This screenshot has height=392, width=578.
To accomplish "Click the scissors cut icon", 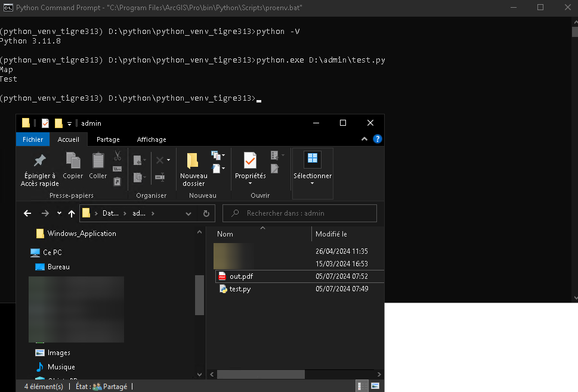I will pyautogui.click(x=118, y=155).
